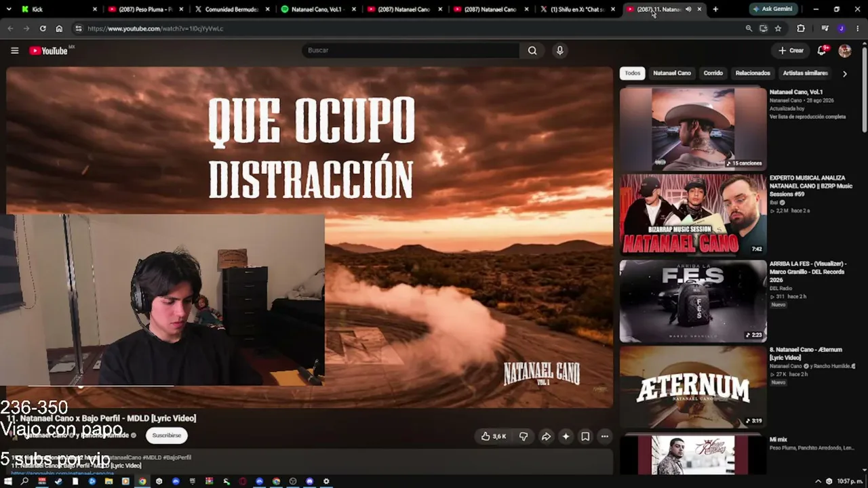Dislike the video with thumbs down
The image size is (868, 488).
524,436
